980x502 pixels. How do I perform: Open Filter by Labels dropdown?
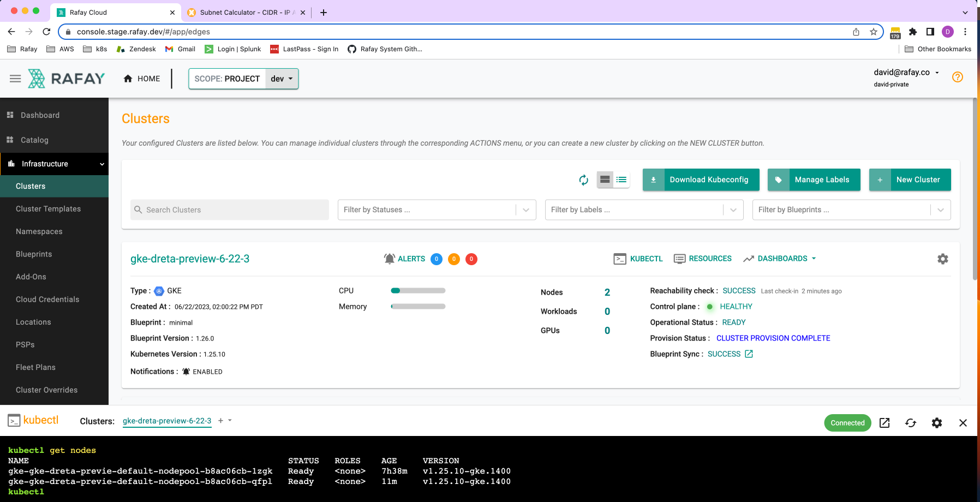tap(644, 210)
